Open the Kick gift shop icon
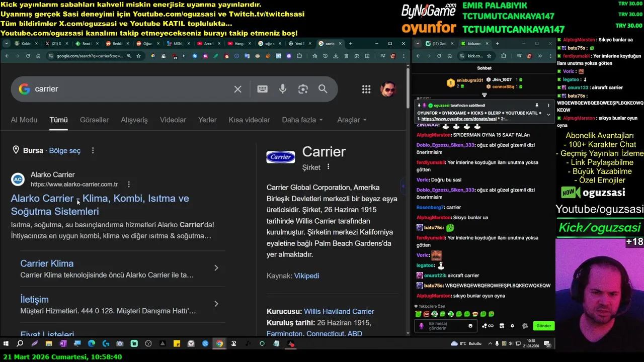 tap(502, 326)
